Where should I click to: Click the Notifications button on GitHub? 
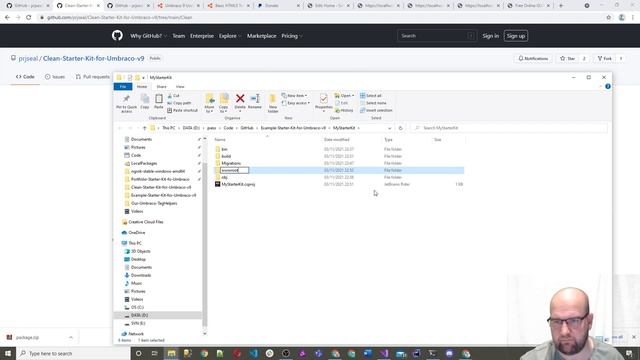(x=533, y=59)
